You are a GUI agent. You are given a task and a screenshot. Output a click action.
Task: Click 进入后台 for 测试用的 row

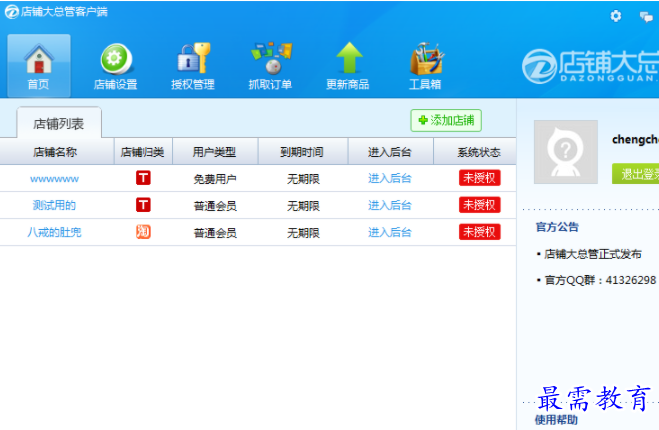(x=390, y=205)
